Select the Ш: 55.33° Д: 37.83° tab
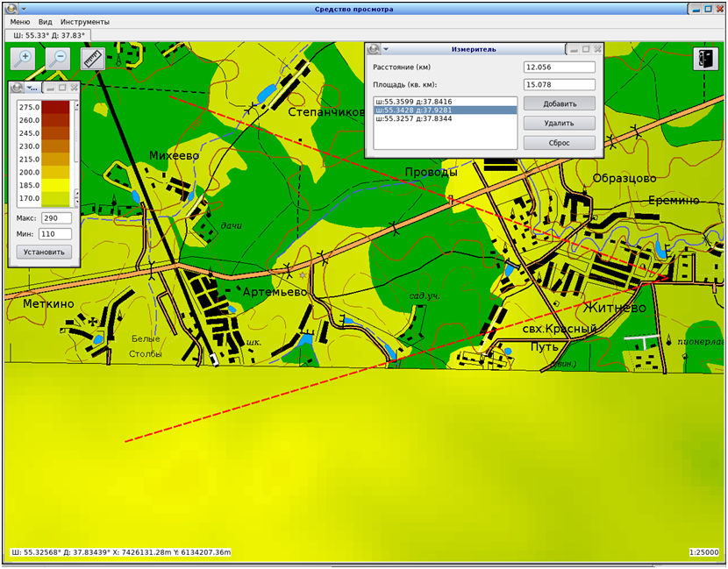728x569 pixels. [47, 35]
